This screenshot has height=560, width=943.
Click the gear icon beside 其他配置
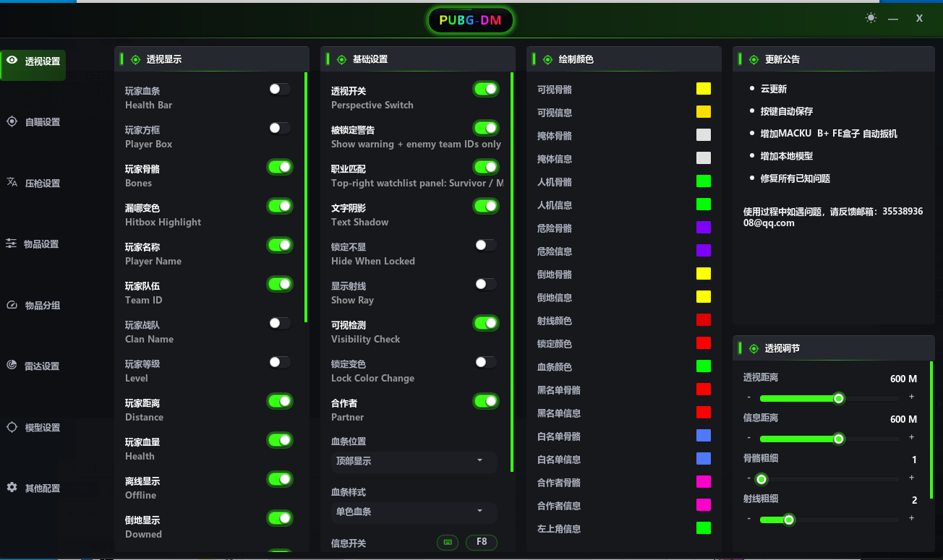[12, 488]
